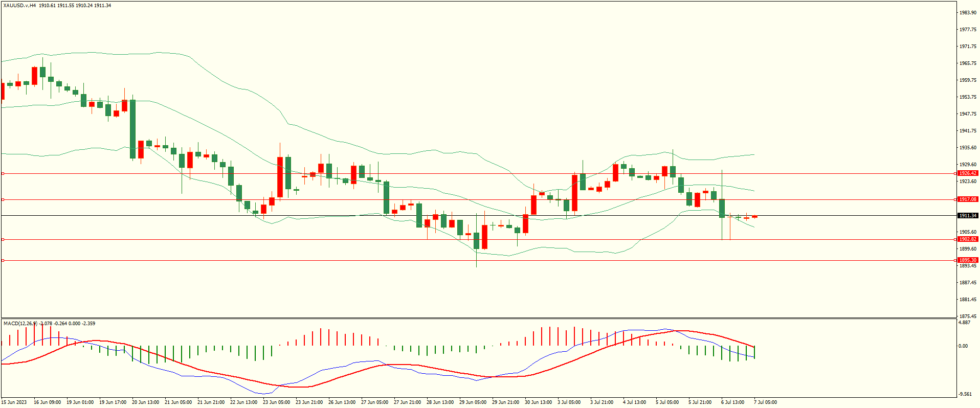
Task: Click the 4.887 MACD scale value
Action: [964, 323]
